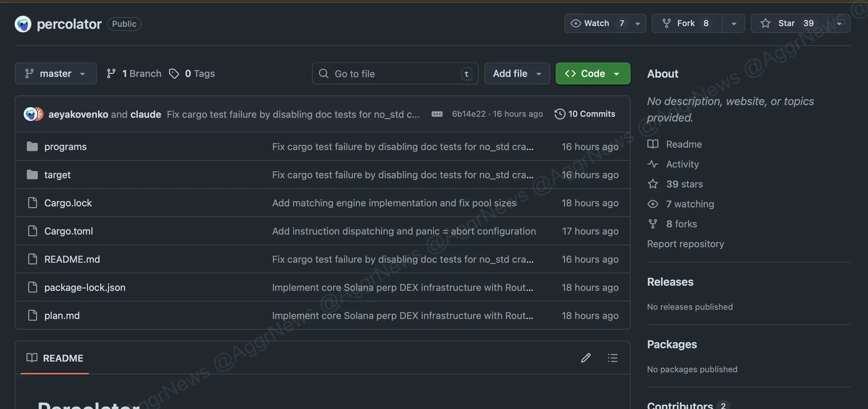Click the pencil edit README icon
Viewport: 868px width, 409px height.
point(586,358)
